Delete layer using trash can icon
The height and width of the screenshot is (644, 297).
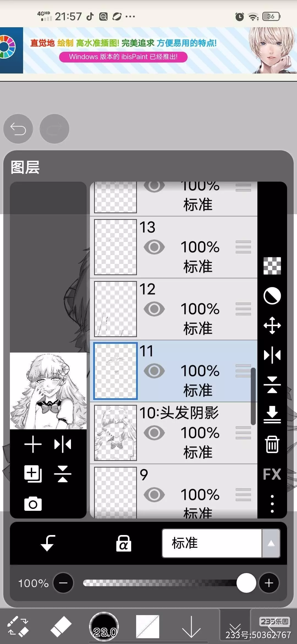point(272,444)
